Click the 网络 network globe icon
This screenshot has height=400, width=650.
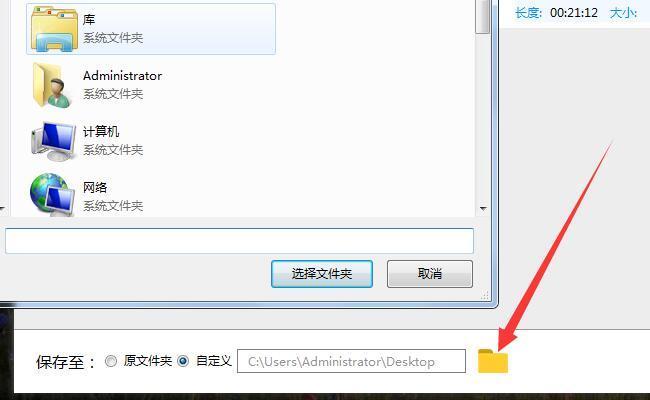(52, 195)
